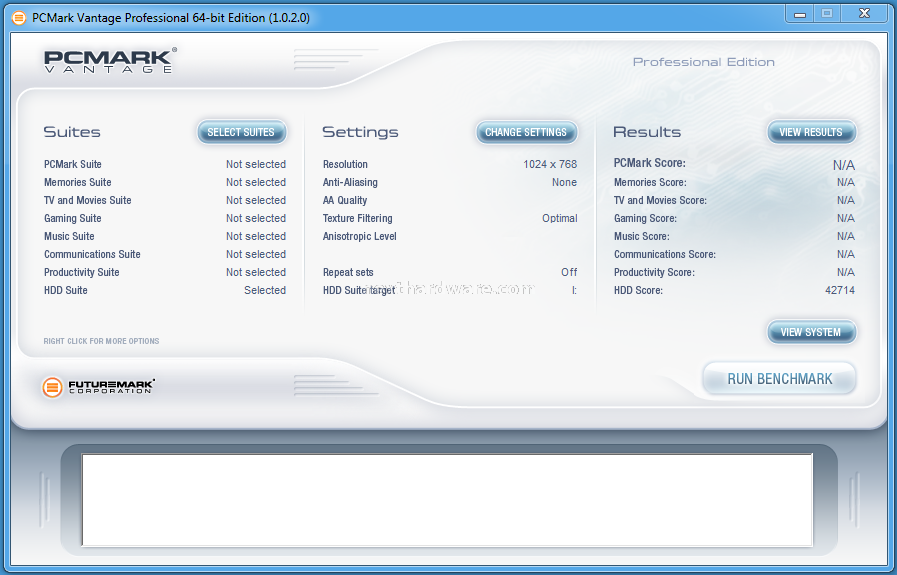Viewport: 897px width, 575px height.
Task: Click the PCMark Vantage logo
Action: (x=110, y=61)
